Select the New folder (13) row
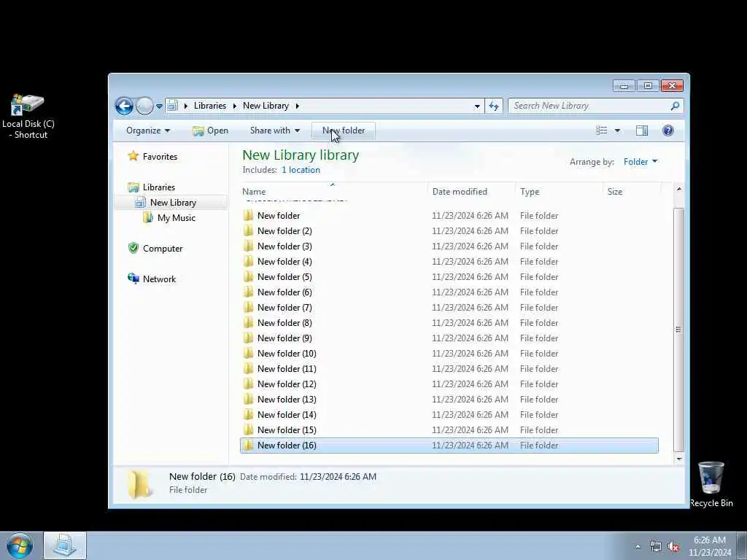The width and height of the screenshot is (747, 560). tap(449, 399)
